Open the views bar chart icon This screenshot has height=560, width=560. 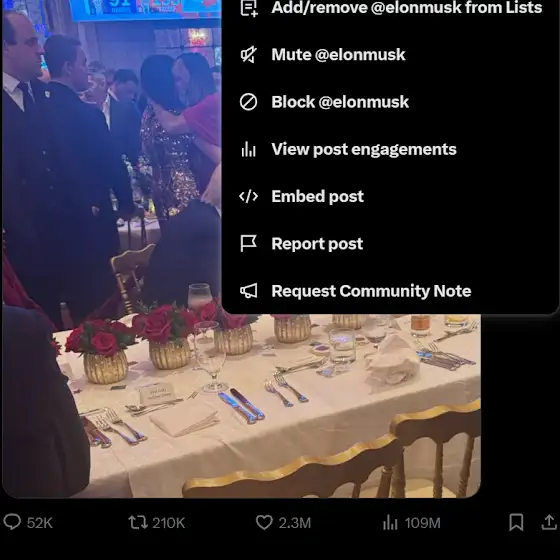click(390, 523)
